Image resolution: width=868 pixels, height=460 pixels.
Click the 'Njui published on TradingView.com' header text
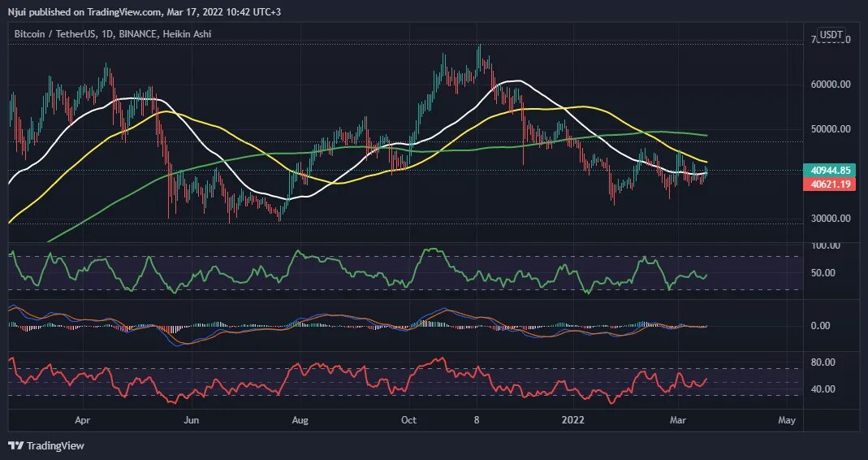(145, 11)
